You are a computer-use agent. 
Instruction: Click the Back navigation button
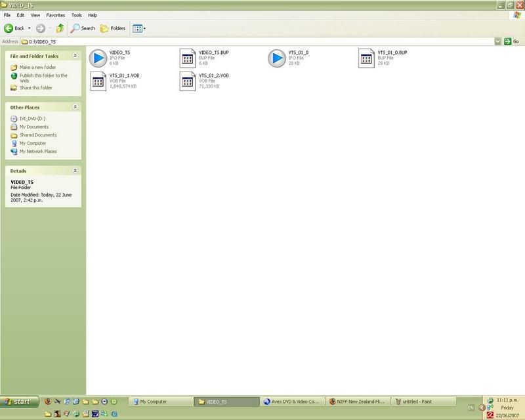click(x=14, y=28)
